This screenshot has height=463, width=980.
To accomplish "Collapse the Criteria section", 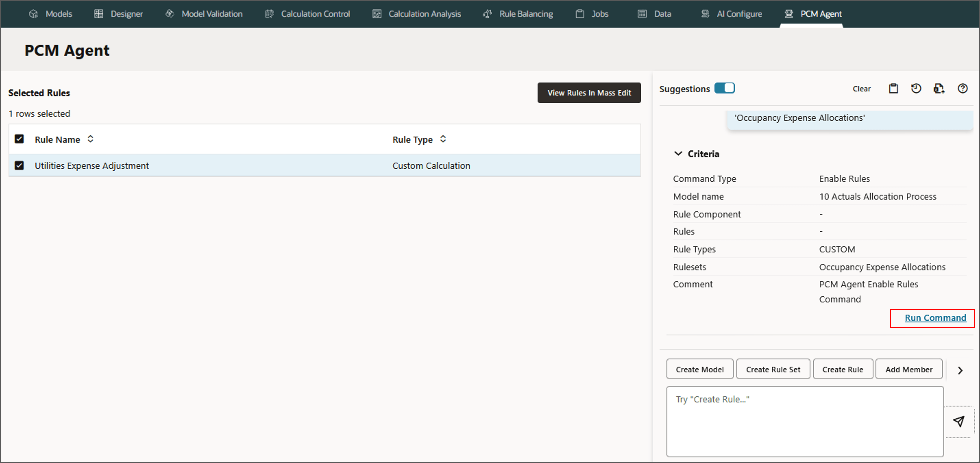I will point(678,154).
